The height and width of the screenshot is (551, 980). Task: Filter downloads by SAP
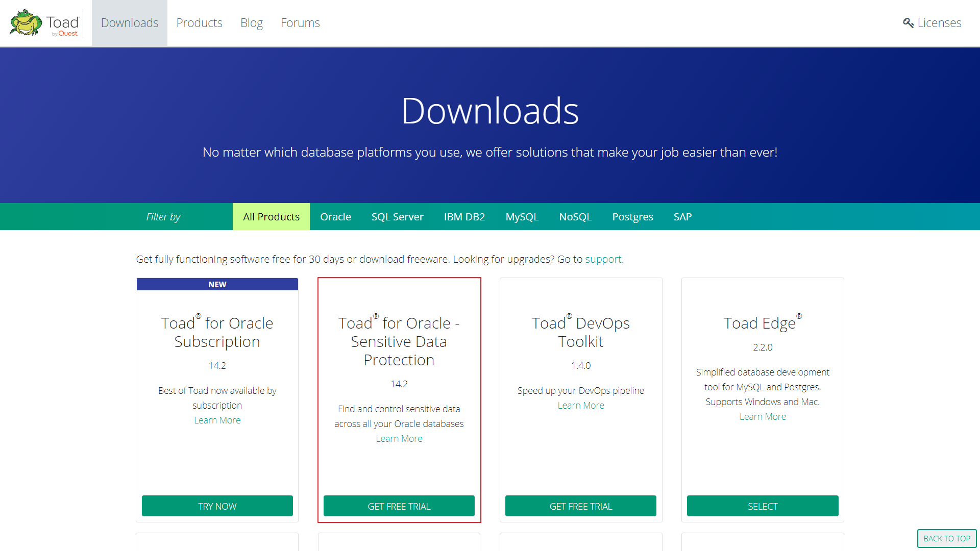click(682, 217)
